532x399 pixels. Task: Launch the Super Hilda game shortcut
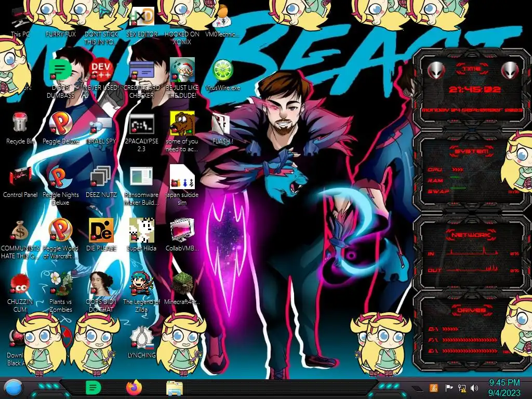point(141,235)
